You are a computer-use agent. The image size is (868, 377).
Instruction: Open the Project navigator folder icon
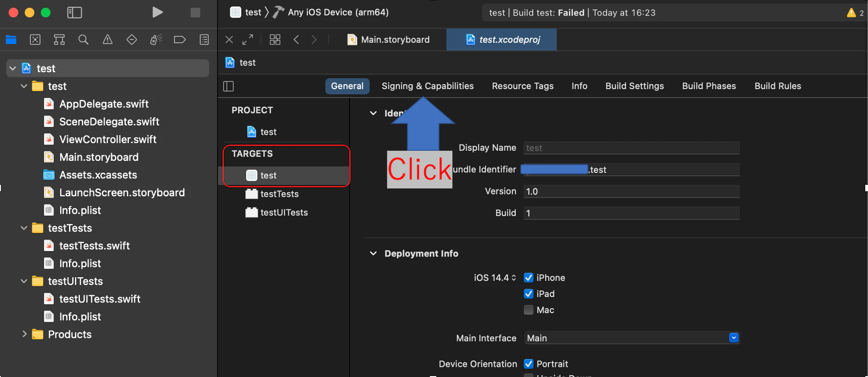[x=11, y=40]
